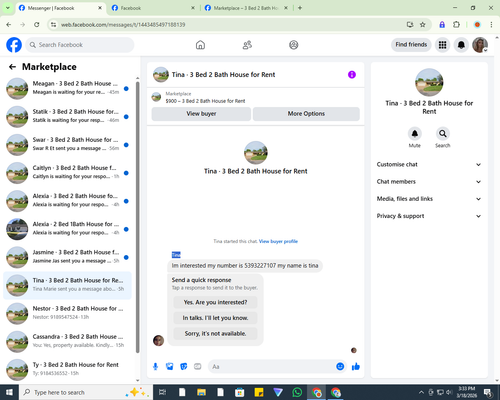Choose a sticker icon

184,367
